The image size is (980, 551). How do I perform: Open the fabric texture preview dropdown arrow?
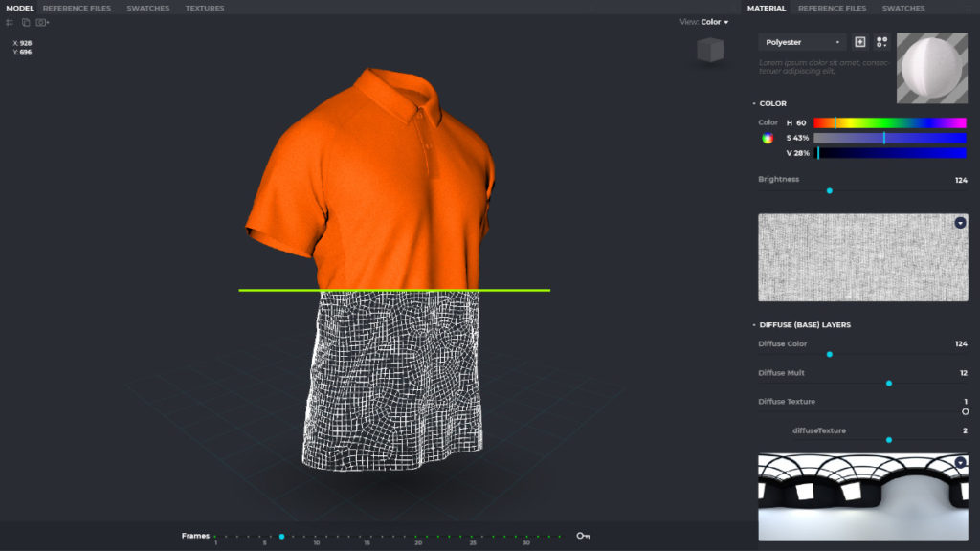point(960,223)
